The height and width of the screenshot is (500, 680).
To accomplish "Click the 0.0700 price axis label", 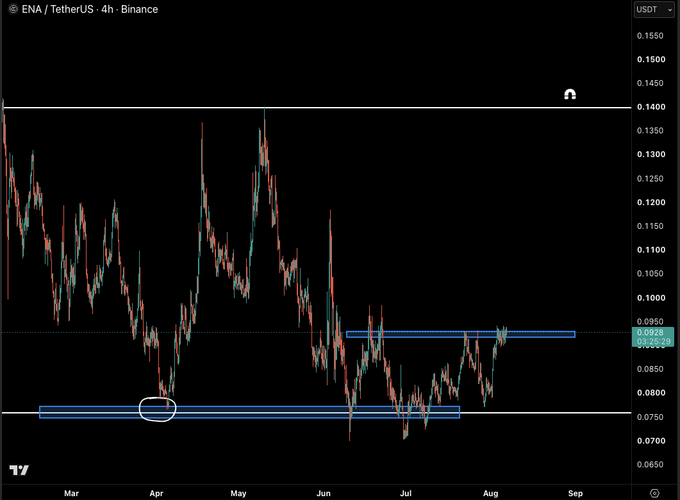I will pyautogui.click(x=651, y=441).
